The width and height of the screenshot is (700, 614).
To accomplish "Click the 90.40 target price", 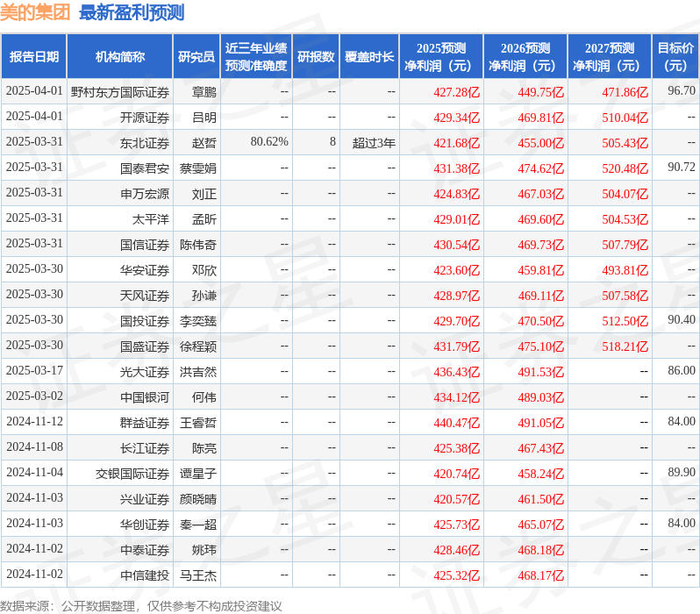I will tap(682, 320).
